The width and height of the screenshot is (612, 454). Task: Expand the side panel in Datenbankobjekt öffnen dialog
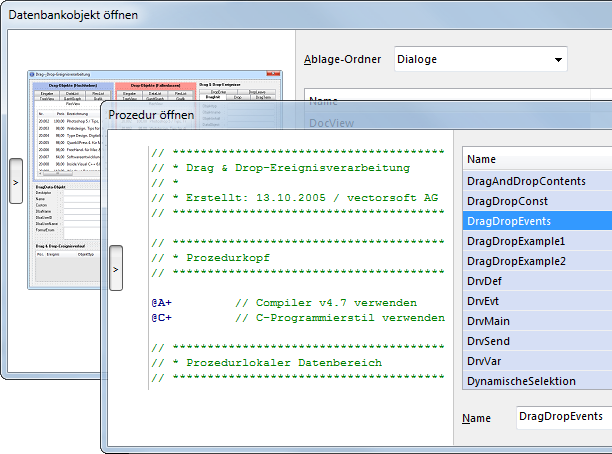pos(16,184)
